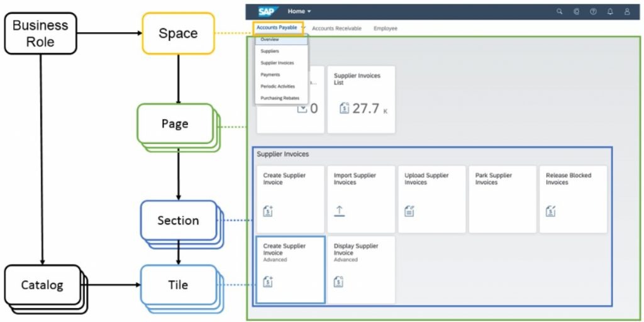Open the notifications bell icon
The width and height of the screenshot is (644, 322).
pyautogui.click(x=610, y=11)
